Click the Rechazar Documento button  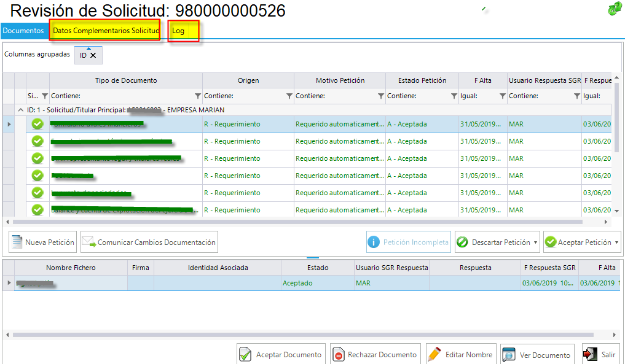click(x=375, y=354)
